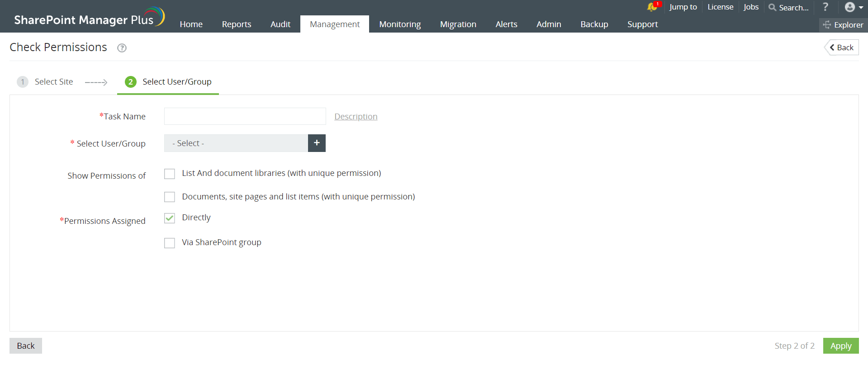Click the Check Permissions page title
Image resolution: width=868 pixels, height=379 pixels.
point(58,47)
